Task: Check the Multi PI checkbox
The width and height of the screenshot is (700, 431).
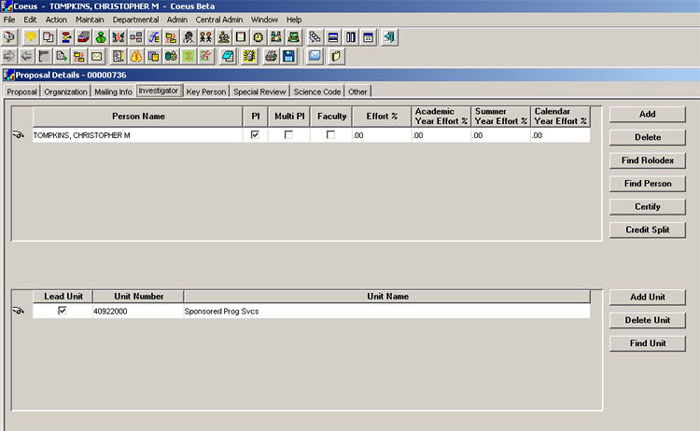Action: pyautogui.click(x=289, y=134)
